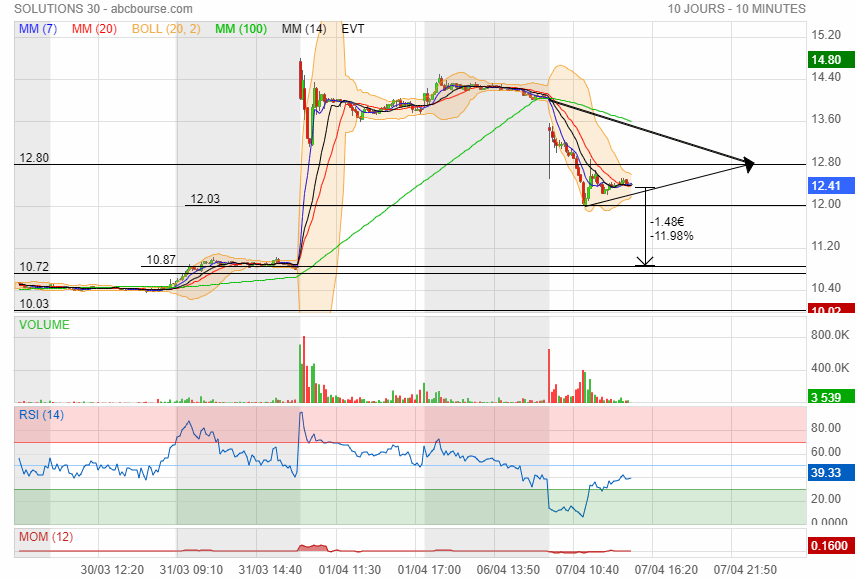
Task: Click the 12.80 resistance line label
Action: click(x=34, y=158)
